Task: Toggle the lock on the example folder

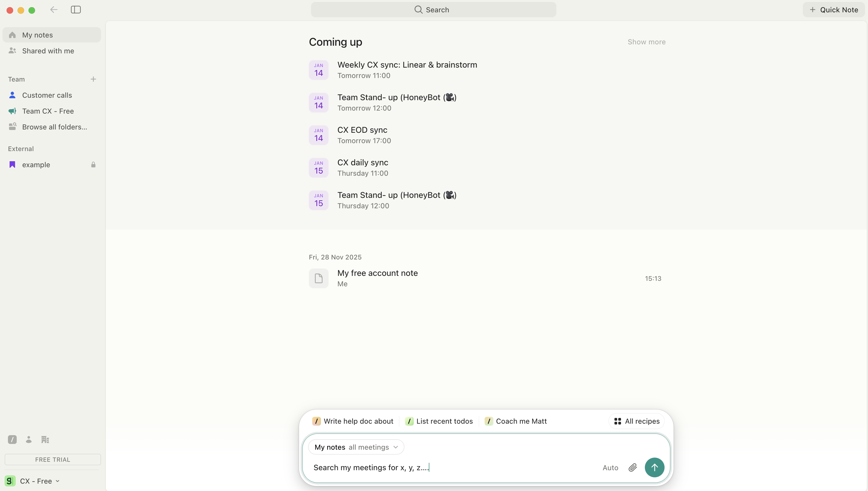Action: click(x=93, y=164)
